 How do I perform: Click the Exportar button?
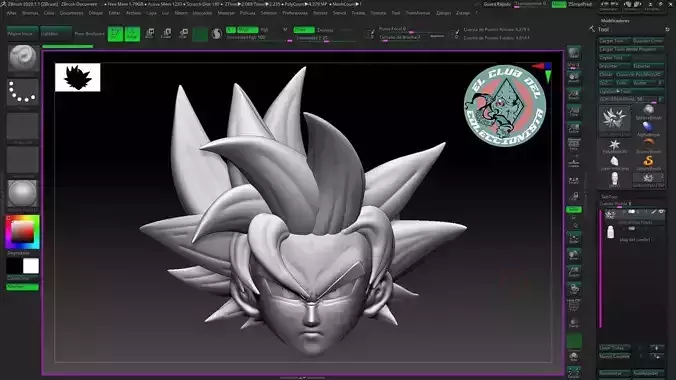click(648, 66)
